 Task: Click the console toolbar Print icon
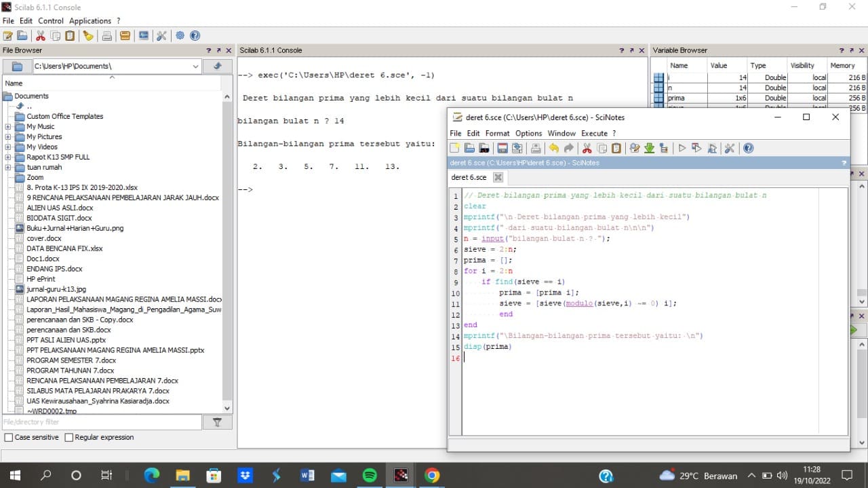click(x=106, y=36)
